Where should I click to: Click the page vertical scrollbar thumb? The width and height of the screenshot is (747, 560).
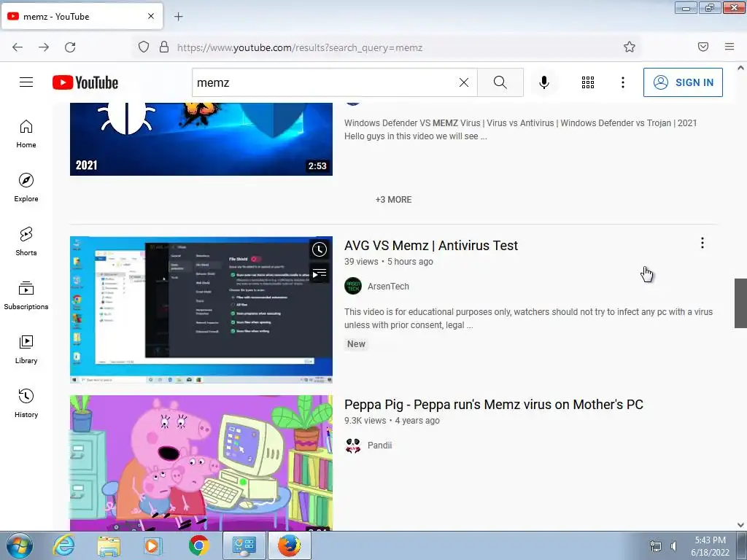[x=740, y=303]
